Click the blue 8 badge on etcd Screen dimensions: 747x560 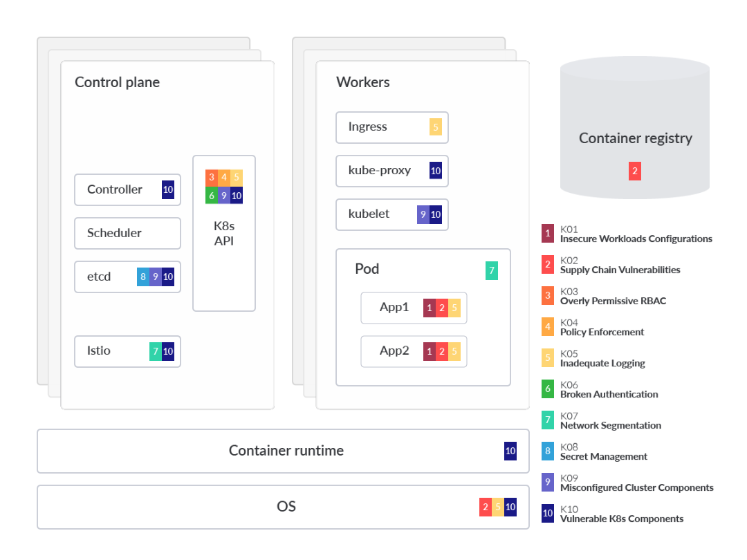click(x=143, y=277)
